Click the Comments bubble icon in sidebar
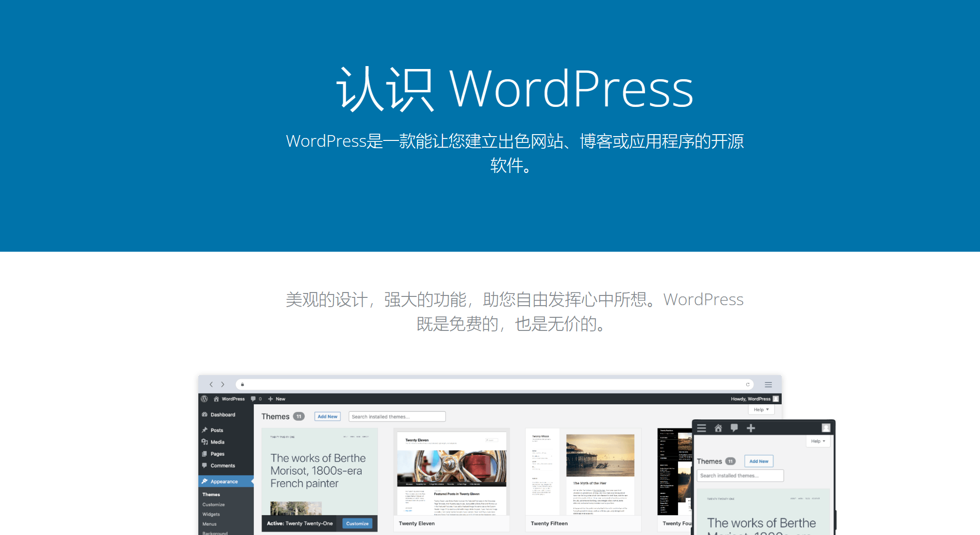Viewport: 980px width, 535px height. pos(205,466)
